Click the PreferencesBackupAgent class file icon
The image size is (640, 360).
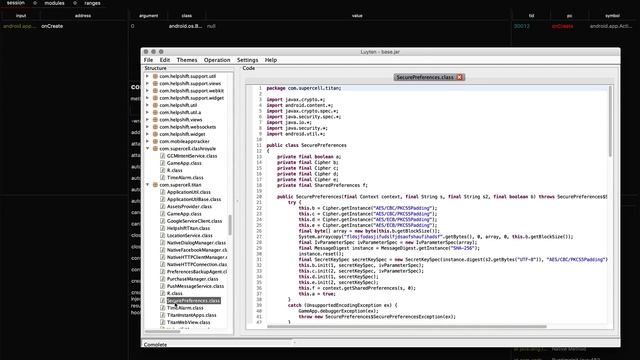tap(162, 271)
